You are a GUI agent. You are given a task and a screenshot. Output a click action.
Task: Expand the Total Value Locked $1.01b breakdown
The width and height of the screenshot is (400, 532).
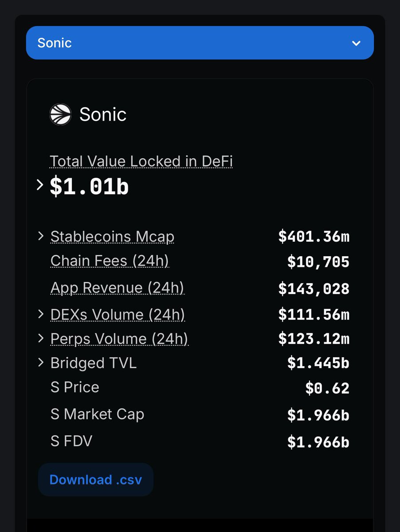tap(39, 185)
